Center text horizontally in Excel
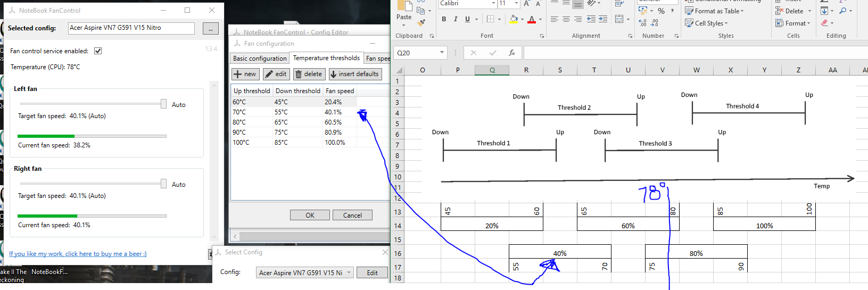 click(x=566, y=19)
